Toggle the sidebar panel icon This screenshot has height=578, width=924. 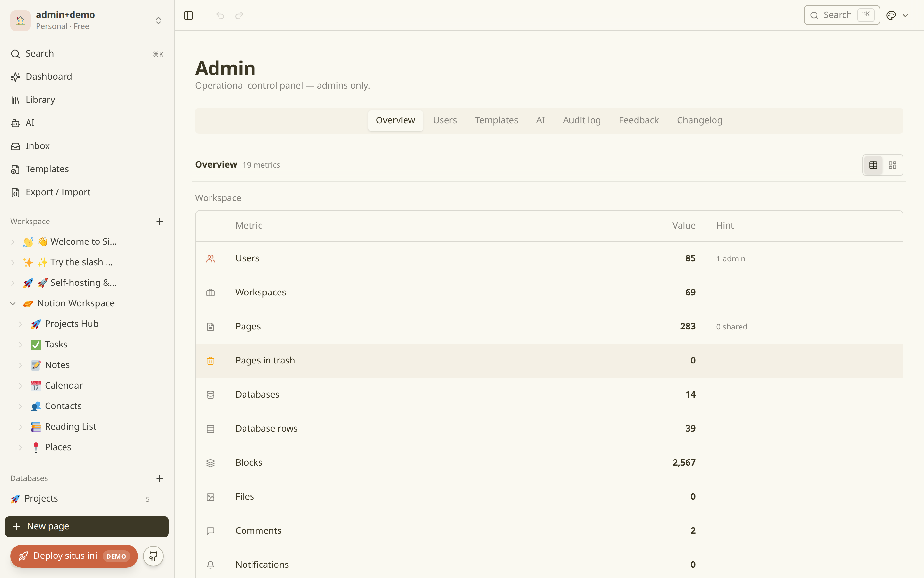(189, 15)
